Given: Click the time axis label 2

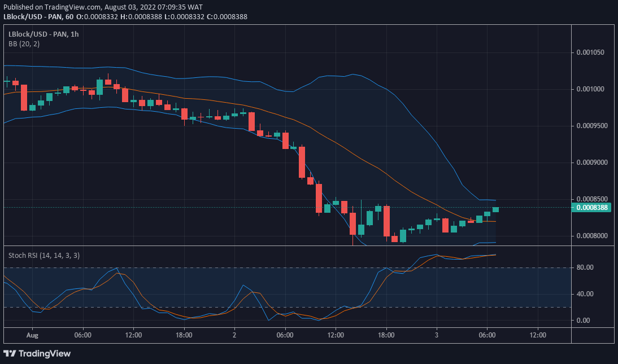Looking at the screenshot, I should point(234,335).
